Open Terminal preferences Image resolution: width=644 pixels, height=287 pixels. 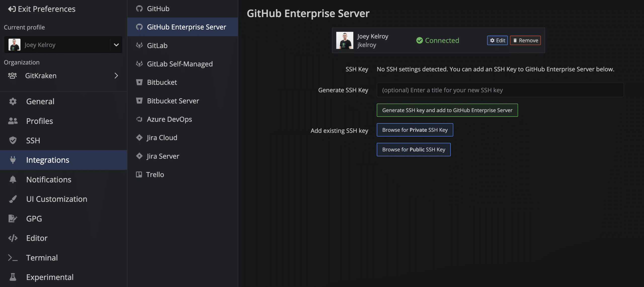click(63, 258)
